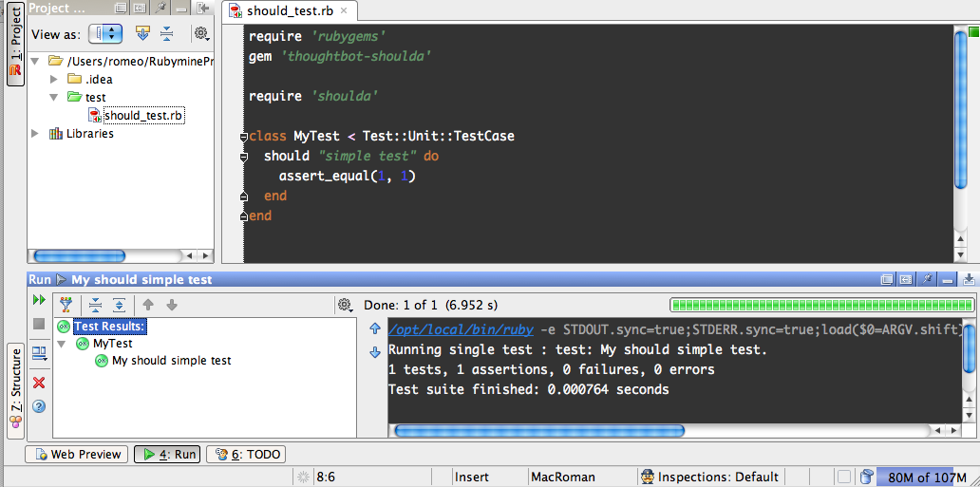Run garbage collector via trash can icon

click(866, 477)
